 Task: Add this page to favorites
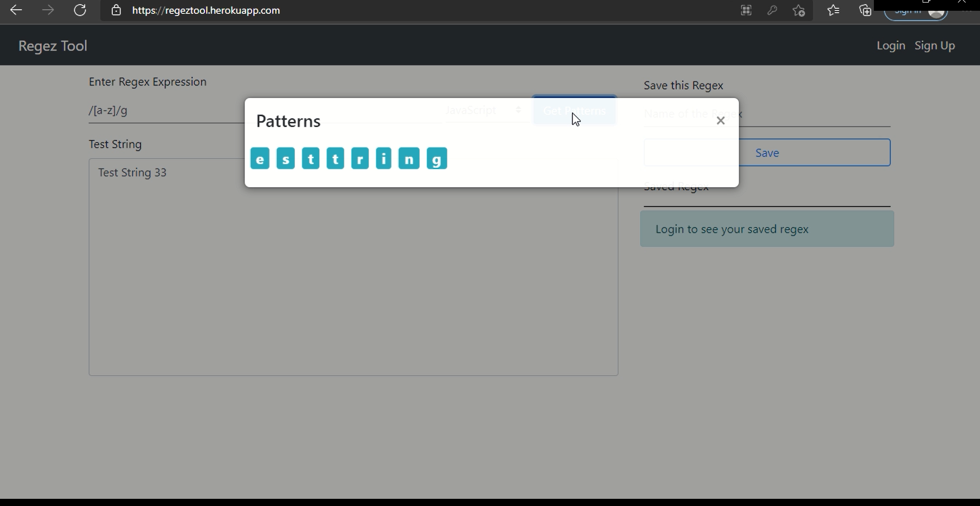(x=799, y=10)
